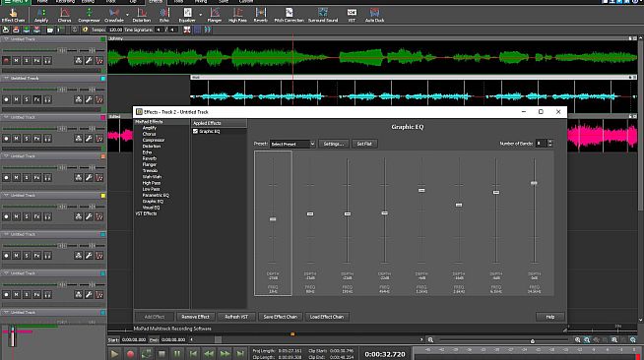Click the Remove Effect button
This screenshot has width=644, height=360.
pos(196,317)
